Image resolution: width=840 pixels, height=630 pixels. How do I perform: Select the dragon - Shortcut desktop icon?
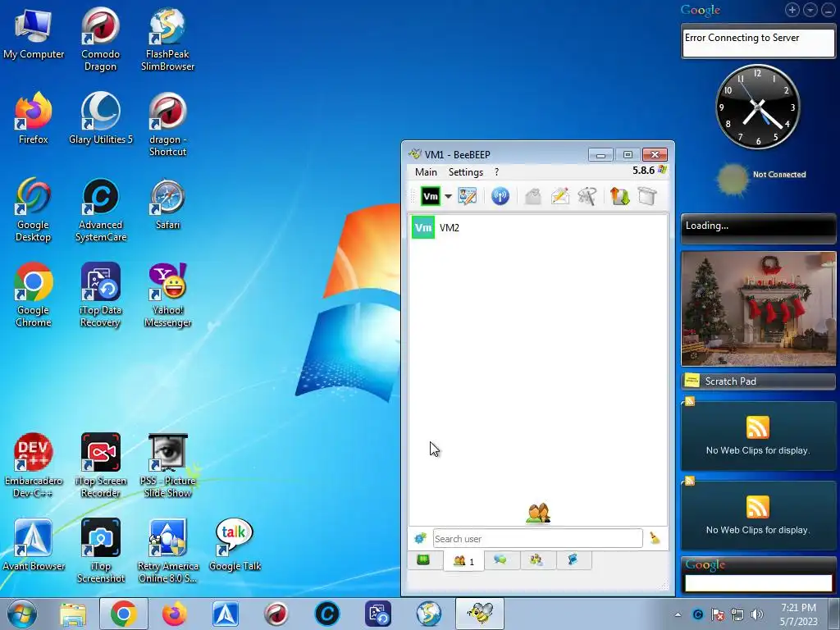(167, 125)
